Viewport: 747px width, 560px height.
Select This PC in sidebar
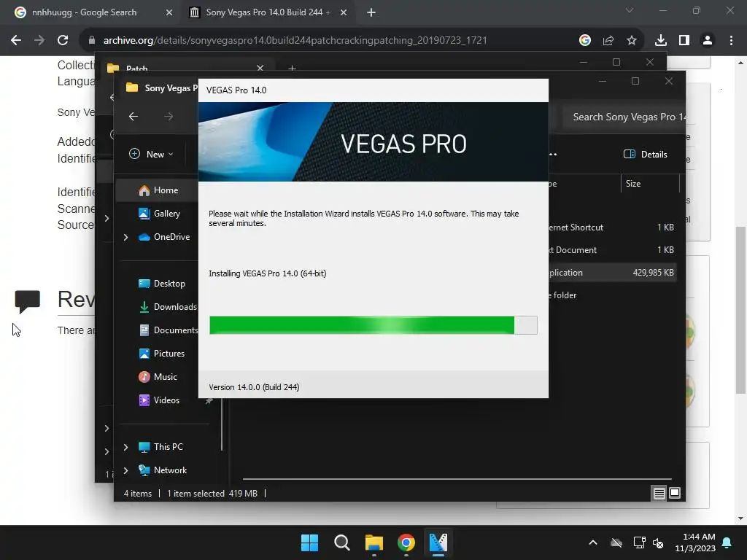coord(160,447)
